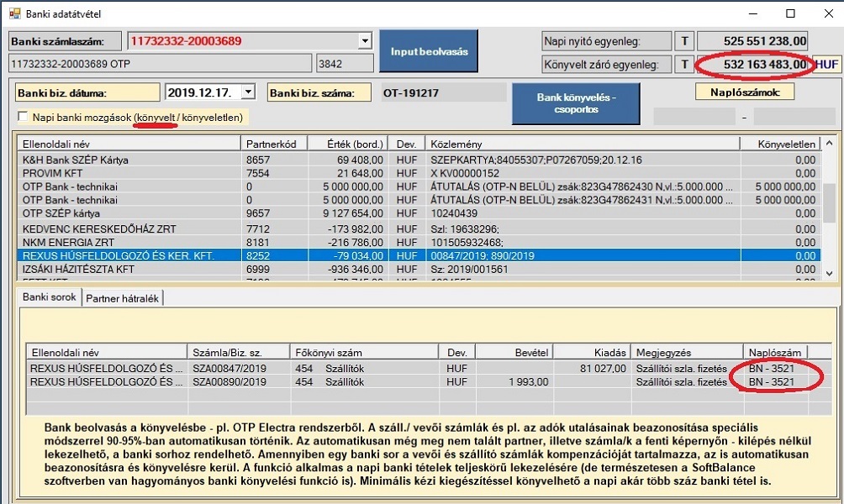The image size is (844, 504).
Task: Sort by the Ellenoldali név column header
Action: pos(126,143)
